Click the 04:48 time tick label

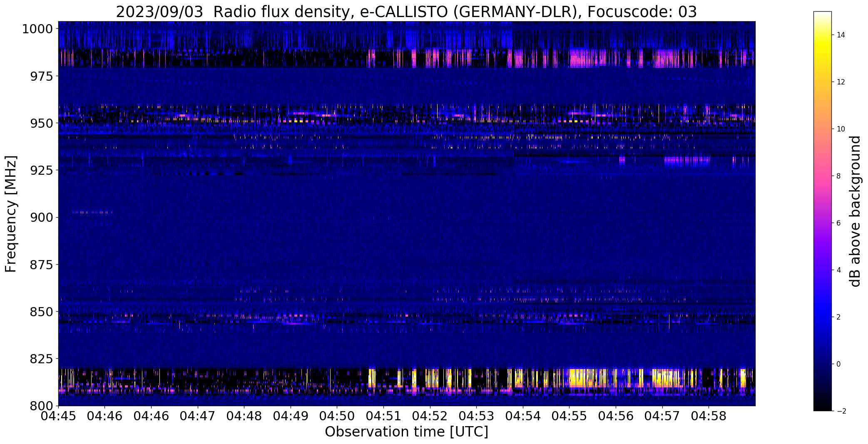[x=244, y=416]
